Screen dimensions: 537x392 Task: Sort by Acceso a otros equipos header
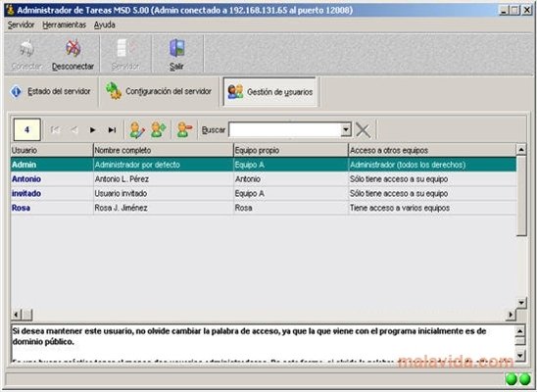[432, 150]
